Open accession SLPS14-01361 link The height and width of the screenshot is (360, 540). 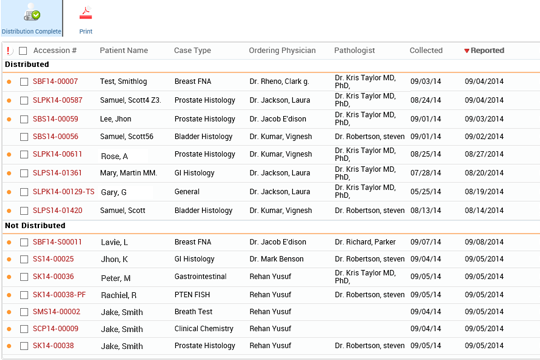pos(57,173)
